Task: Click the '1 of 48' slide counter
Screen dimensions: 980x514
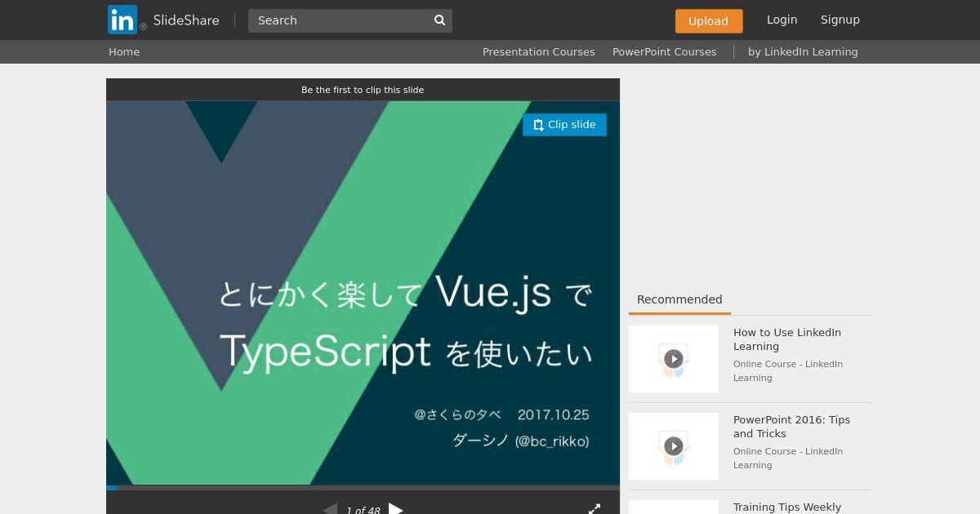Action: (363, 510)
